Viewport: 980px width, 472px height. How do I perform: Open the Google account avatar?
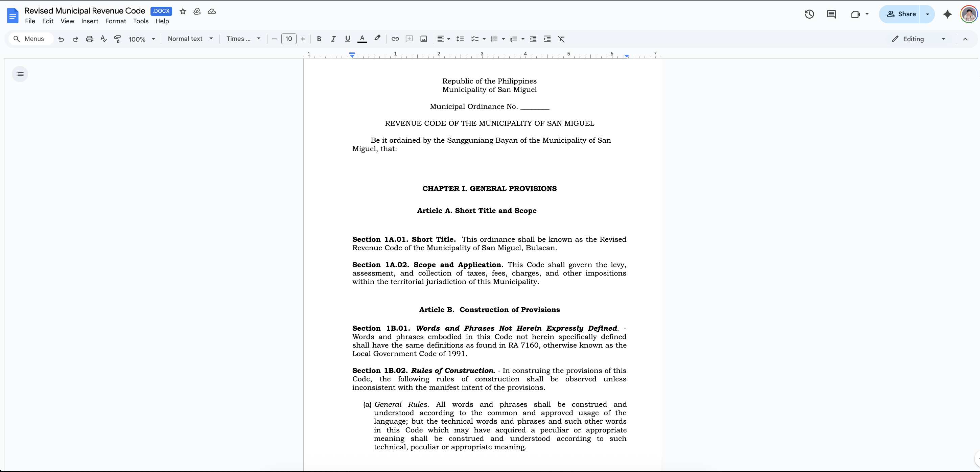[x=969, y=14]
